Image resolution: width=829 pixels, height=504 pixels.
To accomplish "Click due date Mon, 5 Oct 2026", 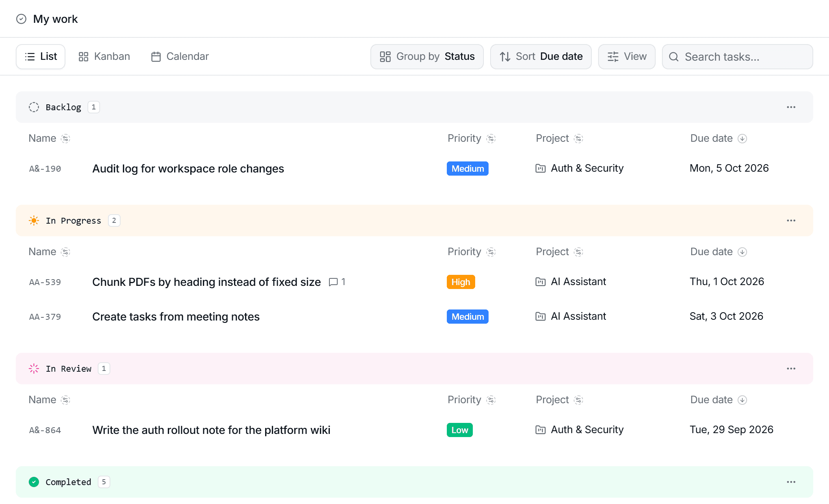I will [x=729, y=169].
